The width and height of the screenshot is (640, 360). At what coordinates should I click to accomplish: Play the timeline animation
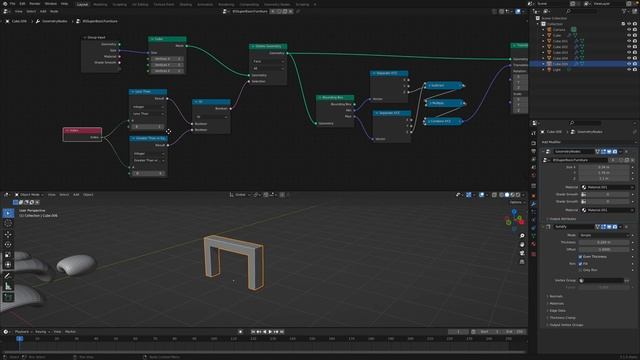pyautogui.click(x=270, y=332)
